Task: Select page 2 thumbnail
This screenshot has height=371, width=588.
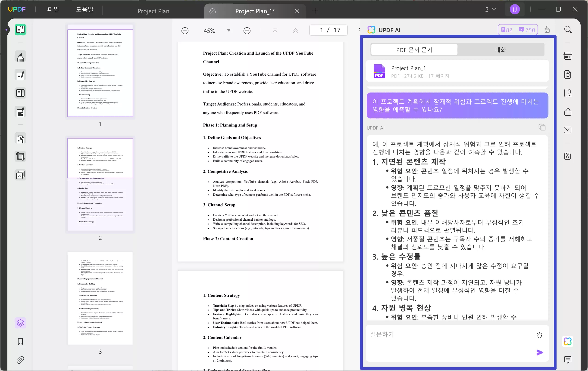Action: (x=100, y=184)
